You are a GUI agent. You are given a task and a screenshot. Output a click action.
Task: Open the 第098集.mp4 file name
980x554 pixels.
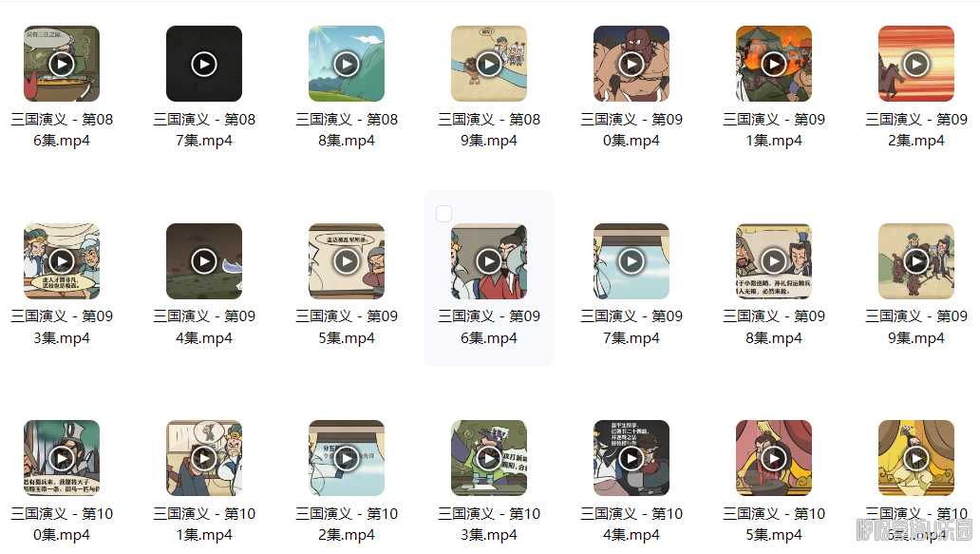coord(774,327)
